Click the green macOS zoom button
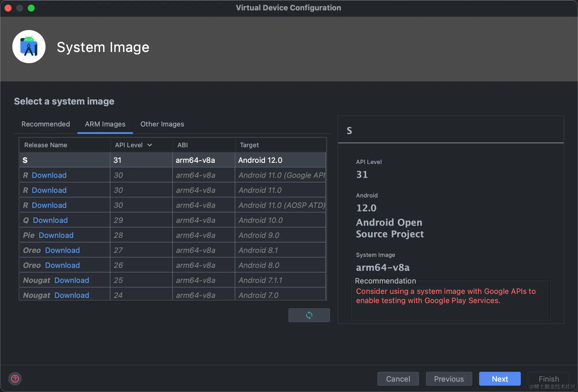The height and width of the screenshot is (392, 578). (31, 8)
